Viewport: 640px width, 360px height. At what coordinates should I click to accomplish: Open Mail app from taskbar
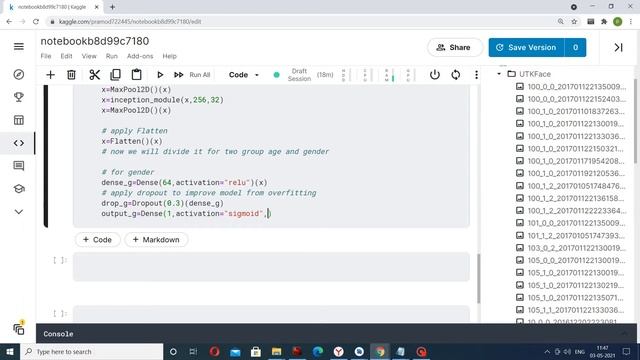[x=235, y=351]
